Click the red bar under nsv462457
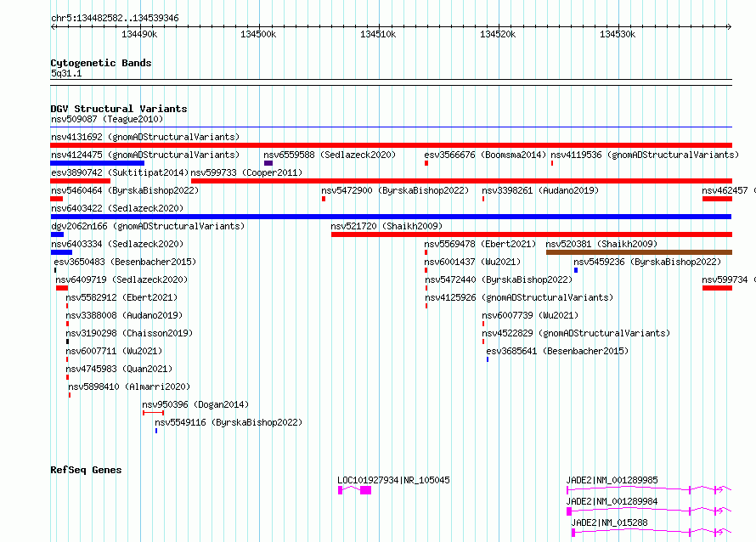The width and height of the screenshot is (756, 542). pos(718,199)
